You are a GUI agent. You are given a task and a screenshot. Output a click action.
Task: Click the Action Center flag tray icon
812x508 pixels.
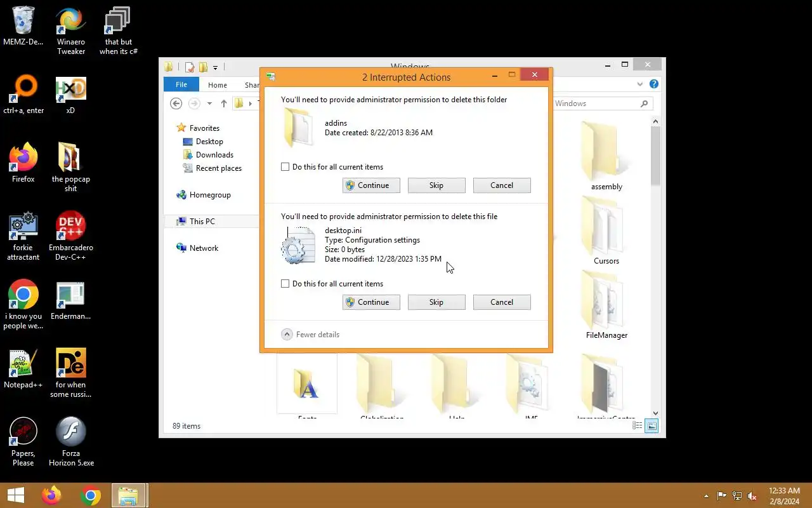coord(722,496)
